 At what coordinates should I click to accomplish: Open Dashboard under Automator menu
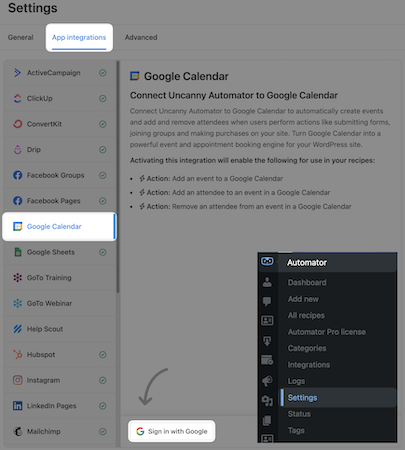coord(307,282)
